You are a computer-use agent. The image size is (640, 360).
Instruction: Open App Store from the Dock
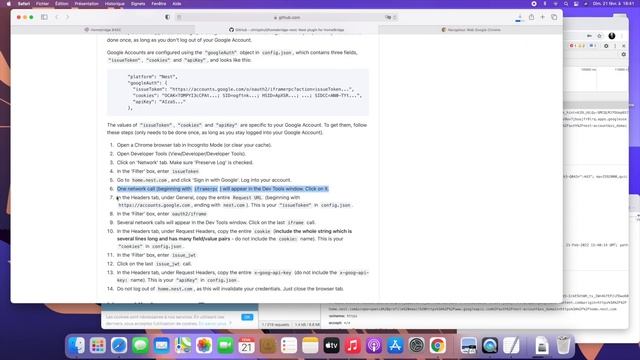[x=395, y=346]
